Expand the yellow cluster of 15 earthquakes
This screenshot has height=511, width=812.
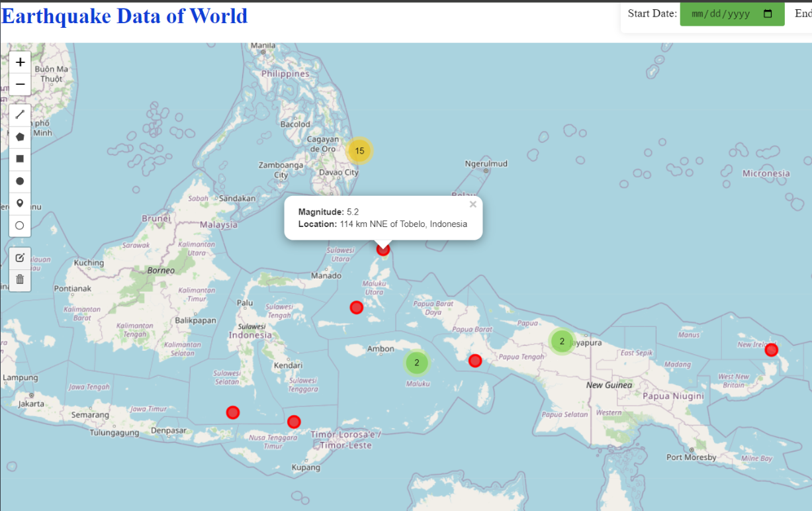pos(359,151)
